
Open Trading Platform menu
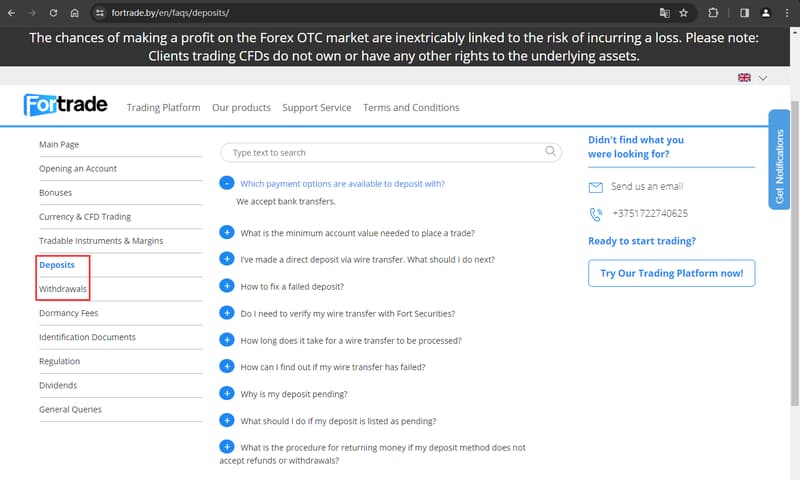click(x=163, y=108)
